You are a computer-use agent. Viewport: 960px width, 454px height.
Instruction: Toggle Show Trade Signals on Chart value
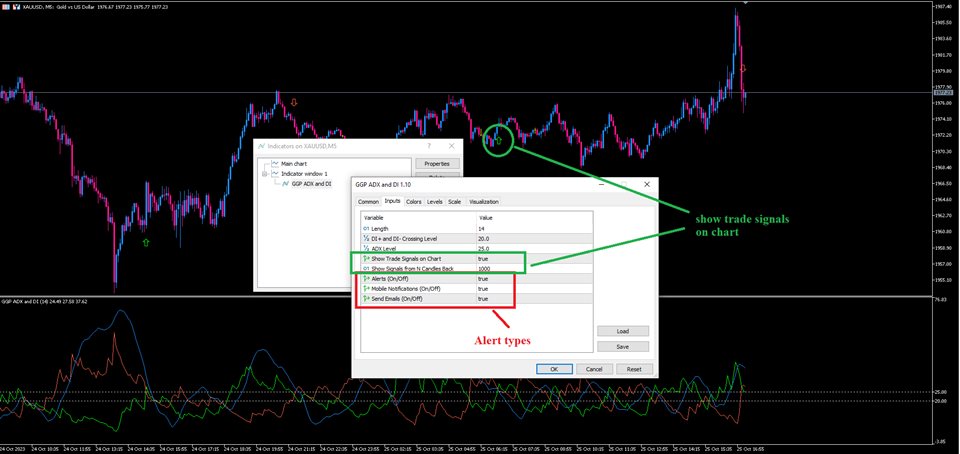click(483, 258)
